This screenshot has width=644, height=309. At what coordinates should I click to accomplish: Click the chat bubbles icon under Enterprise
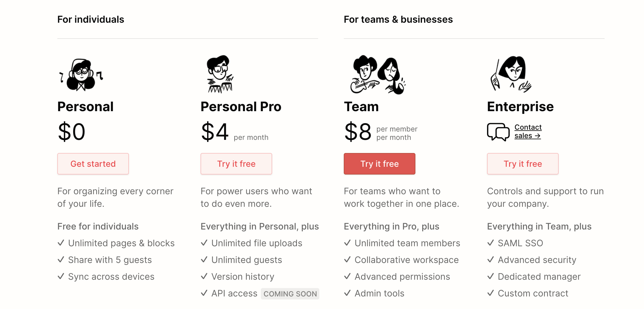498,132
